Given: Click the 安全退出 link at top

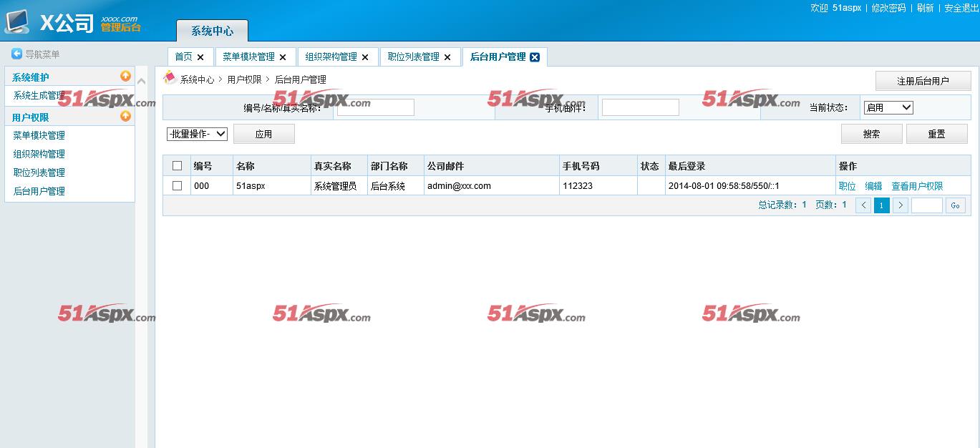Looking at the screenshot, I should 961,8.
